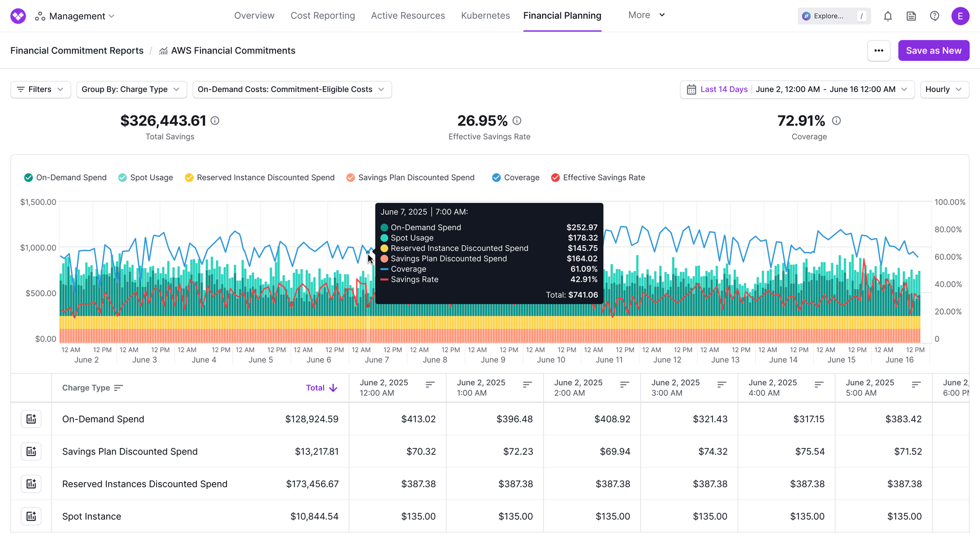Viewport: 980px width, 543px height.
Task: Click the help question mark icon
Action: [x=934, y=16]
